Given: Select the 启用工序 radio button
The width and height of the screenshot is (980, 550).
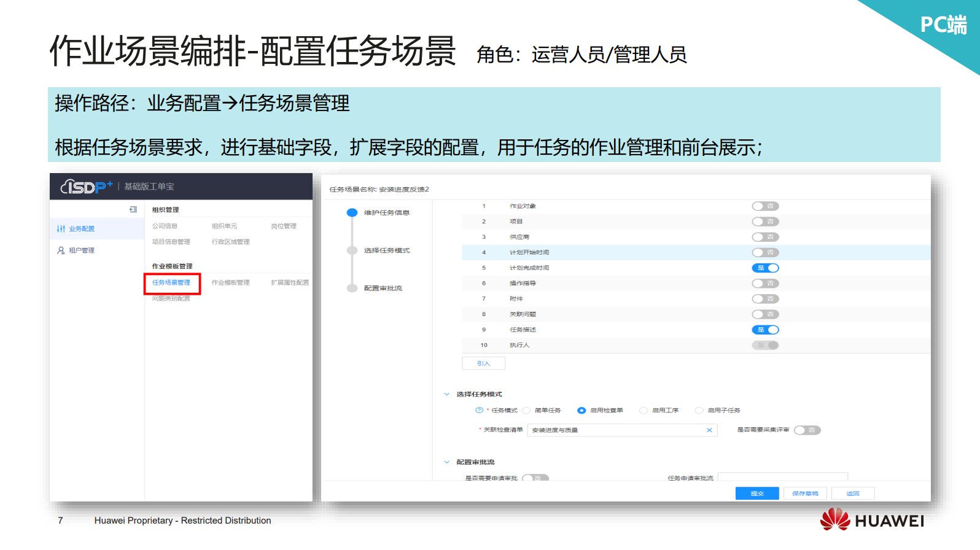Looking at the screenshot, I should [644, 411].
